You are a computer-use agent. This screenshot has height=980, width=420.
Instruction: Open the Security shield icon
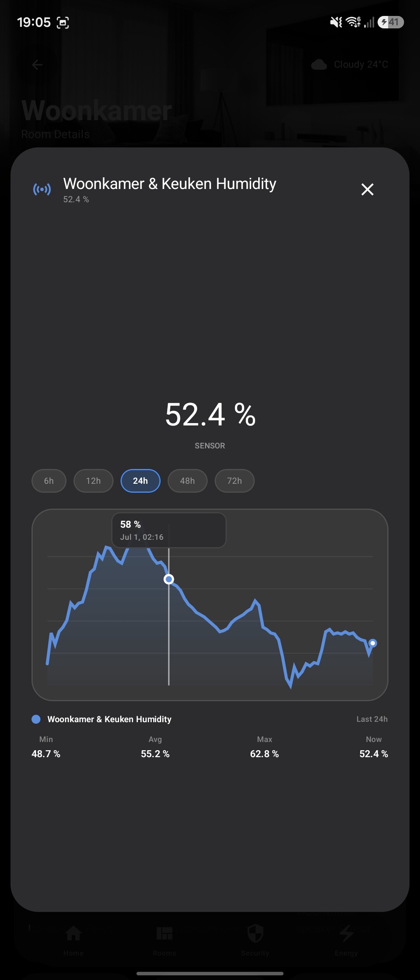point(255,933)
